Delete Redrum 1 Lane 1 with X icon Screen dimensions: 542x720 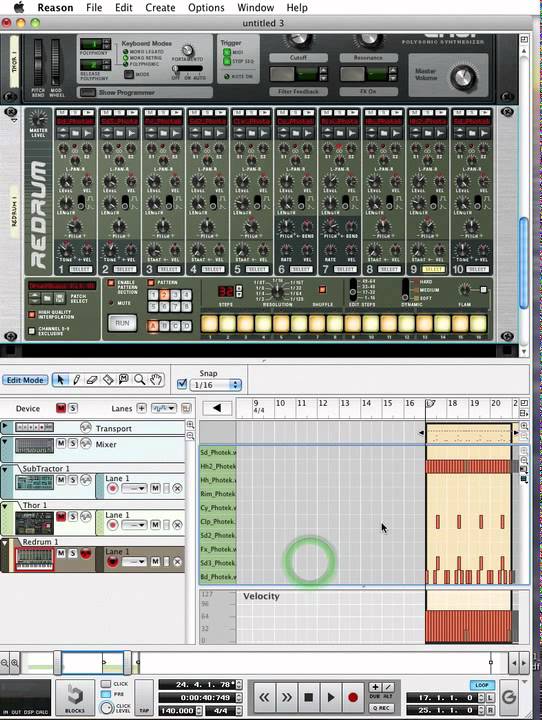177,562
